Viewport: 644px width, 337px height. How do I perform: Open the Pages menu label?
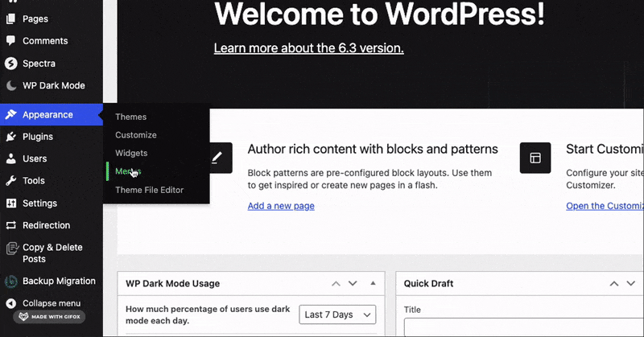[x=35, y=18]
